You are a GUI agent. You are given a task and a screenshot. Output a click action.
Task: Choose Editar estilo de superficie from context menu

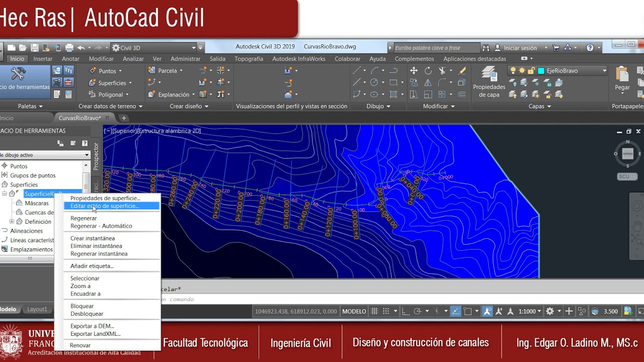tap(112, 206)
